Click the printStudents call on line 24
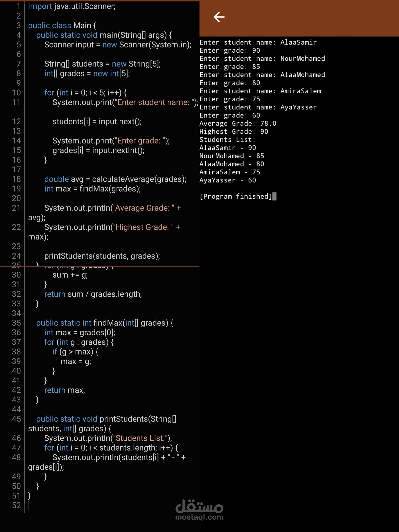This screenshot has width=399, height=532. 102,256
